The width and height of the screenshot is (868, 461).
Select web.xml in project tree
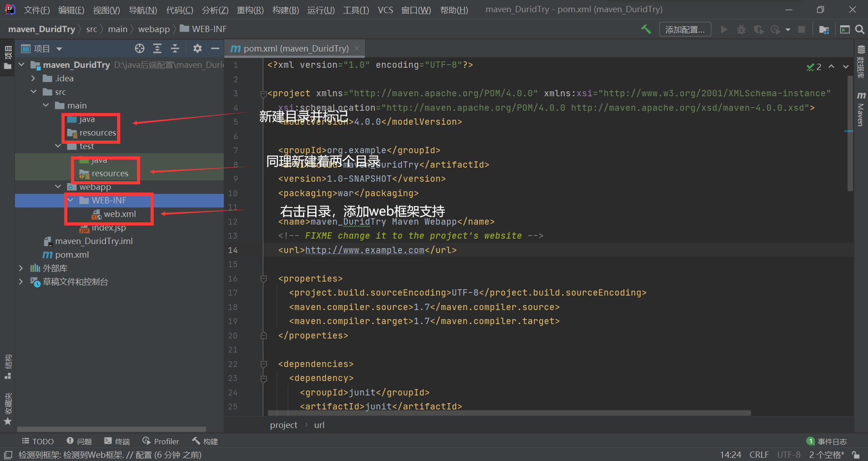114,214
